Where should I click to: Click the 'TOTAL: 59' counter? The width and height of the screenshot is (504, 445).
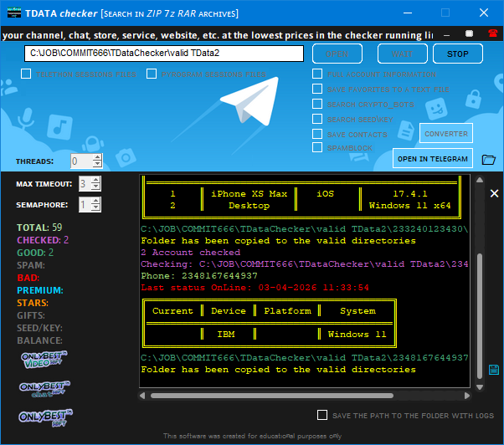39,228
